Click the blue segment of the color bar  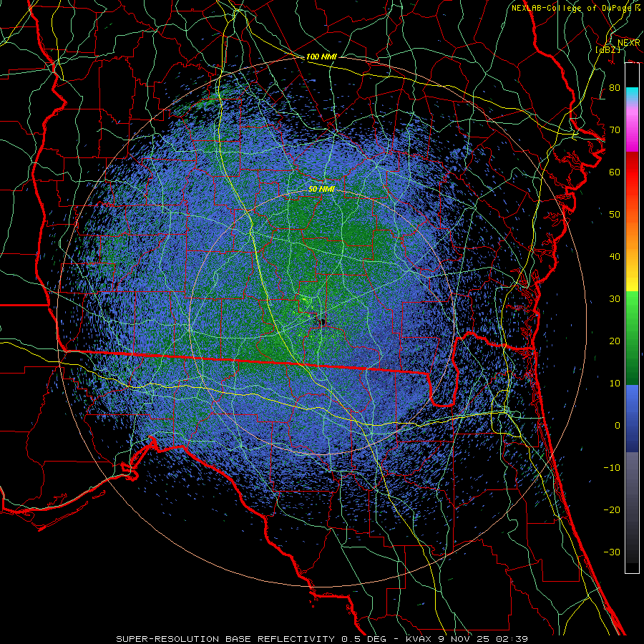[x=632, y=419]
